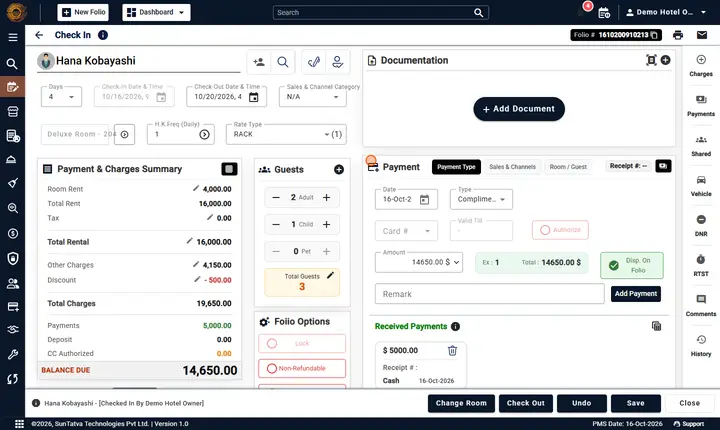
Task: Open the Demo Hotel user menu
Action: [x=666, y=12]
